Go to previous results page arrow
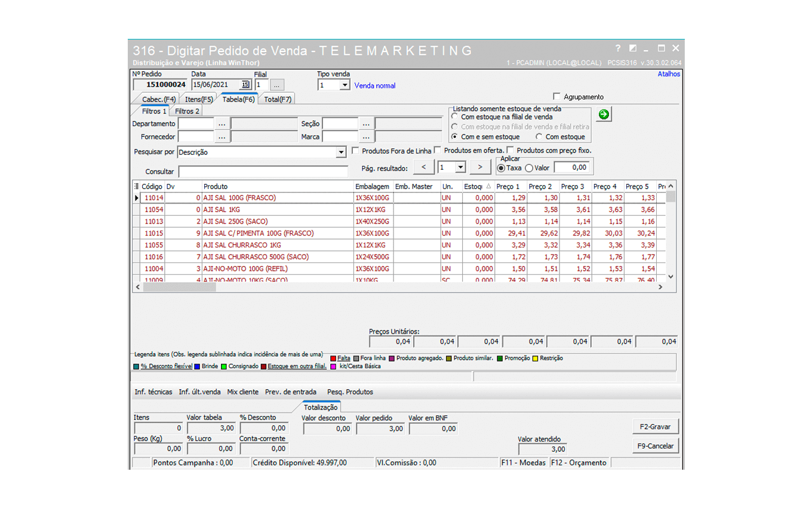Screen dimensions: 812x508 [x=423, y=167]
